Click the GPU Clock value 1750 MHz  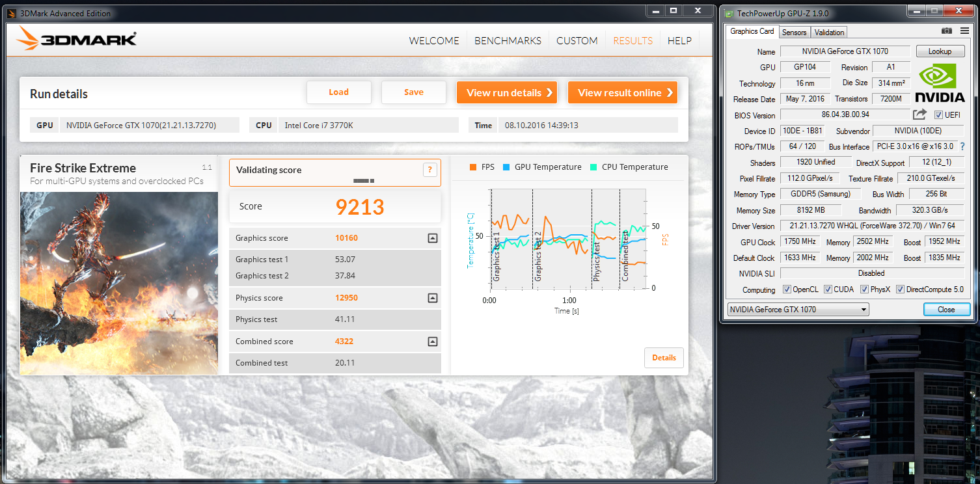point(800,242)
